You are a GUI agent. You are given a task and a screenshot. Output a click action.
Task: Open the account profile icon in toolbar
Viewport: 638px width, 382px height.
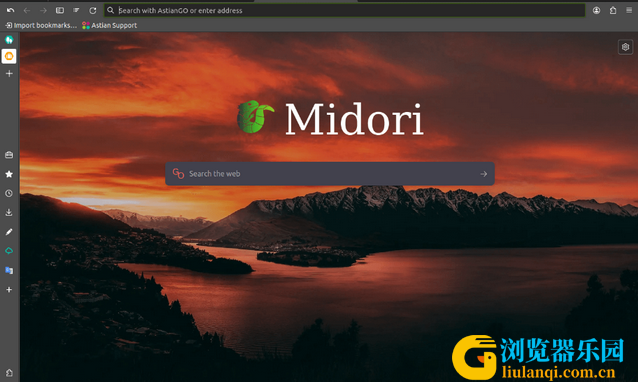(x=596, y=11)
